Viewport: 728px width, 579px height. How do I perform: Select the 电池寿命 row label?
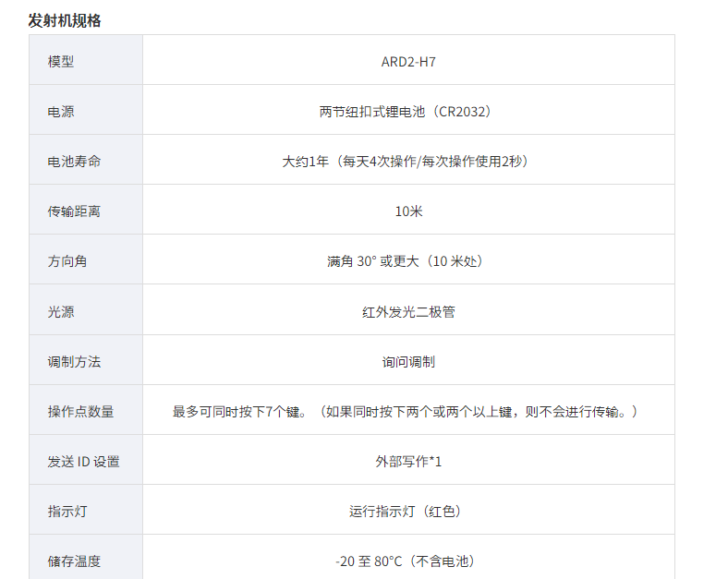pos(74,162)
